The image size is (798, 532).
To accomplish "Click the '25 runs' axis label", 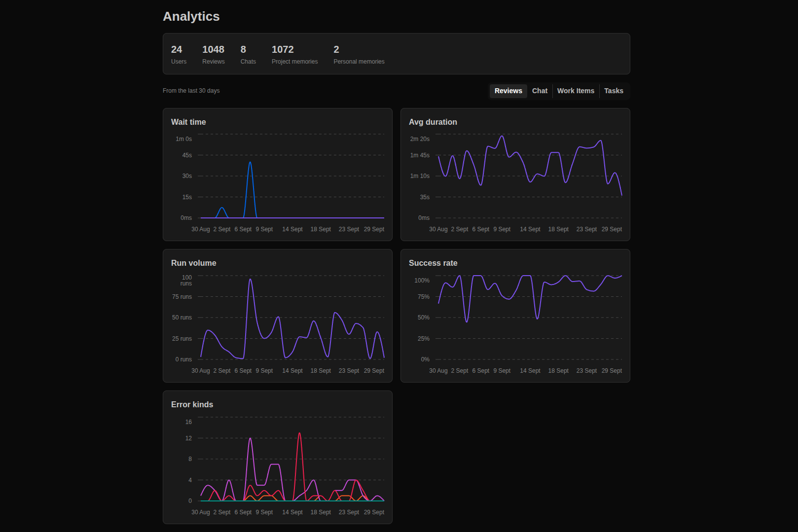I will coord(181,339).
